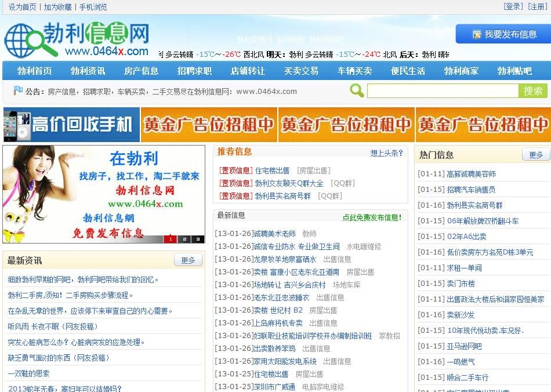Screen dimensions: 551x392
Task: Open hot listing 高薪诚聘美容师
Action: [x=471, y=174]
